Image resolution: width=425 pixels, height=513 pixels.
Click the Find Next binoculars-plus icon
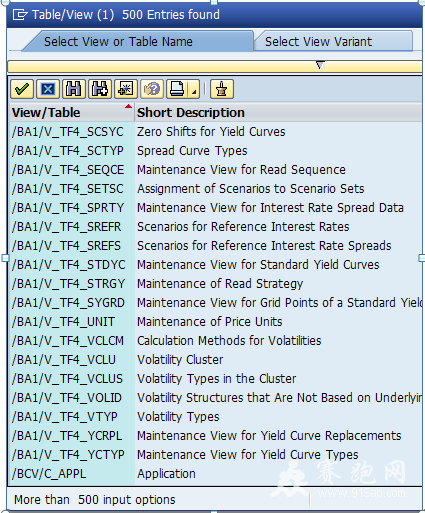pyautogui.click(x=100, y=89)
